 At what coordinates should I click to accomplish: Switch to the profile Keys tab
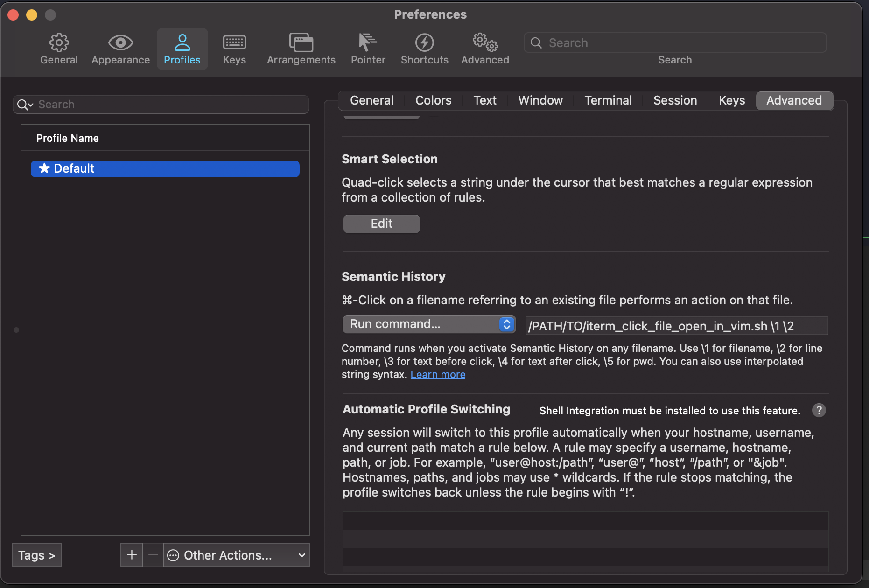coord(731,100)
